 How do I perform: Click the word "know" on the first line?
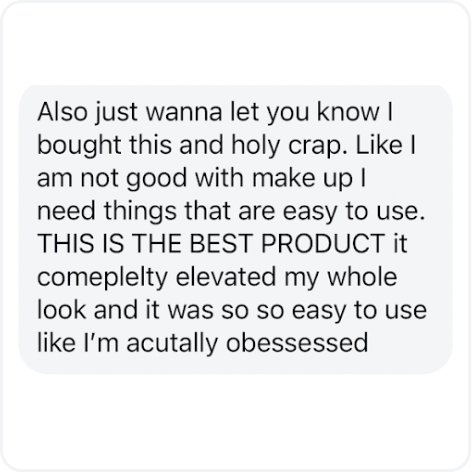click(348, 111)
